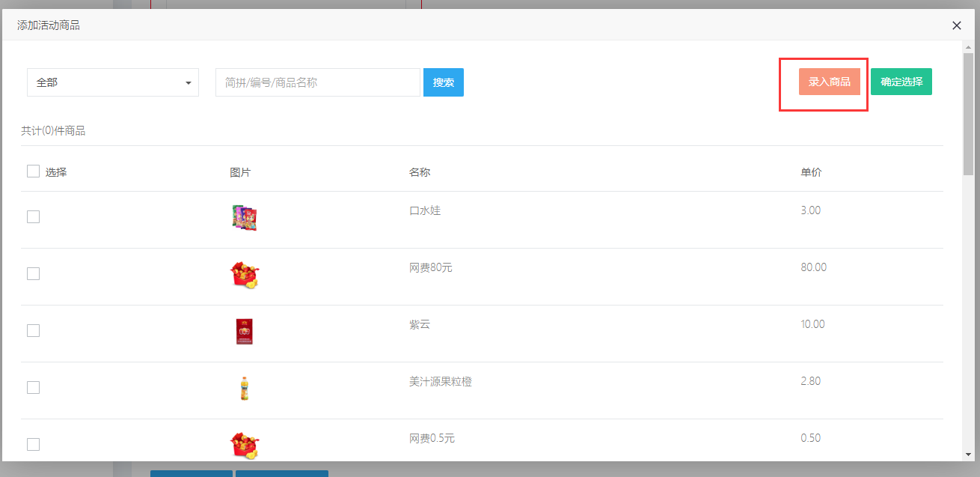Image resolution: width=980 pixels, height=477 pixels.
Task: Open the 全部 category dropdown
Action: click(x=113, y=82)
